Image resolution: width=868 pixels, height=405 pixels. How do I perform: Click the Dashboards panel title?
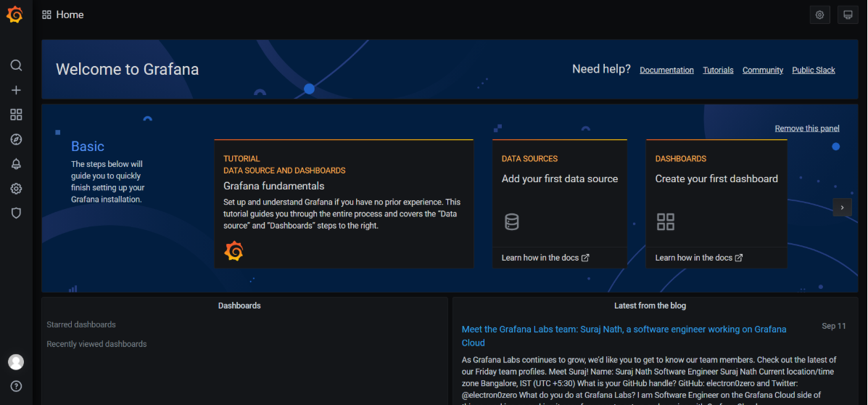coord(239,306)
